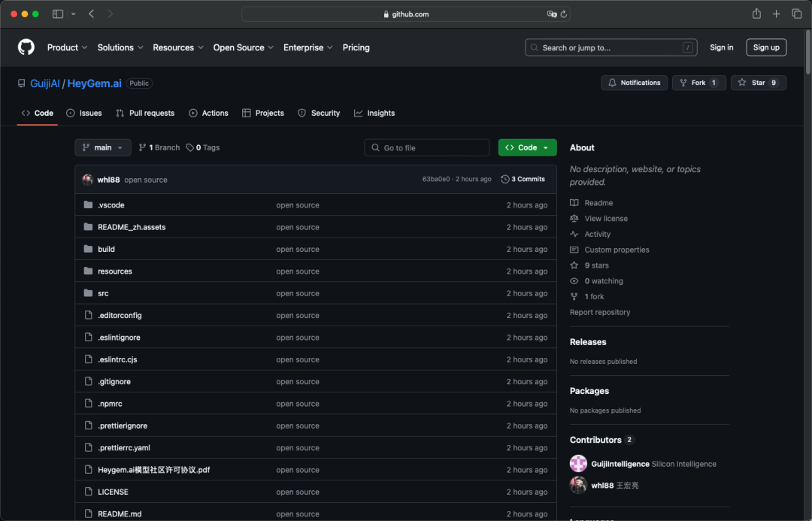Open the README_zh.assets folder

coord(132,227)
